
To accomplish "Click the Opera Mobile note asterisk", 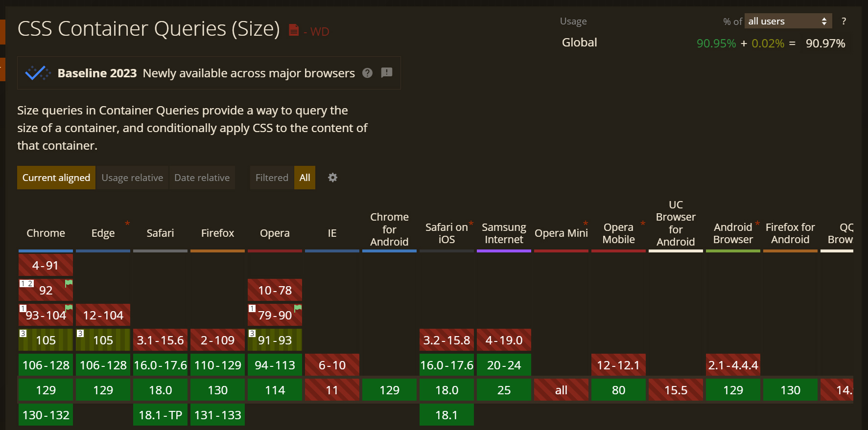I will (x=643, y=224).
